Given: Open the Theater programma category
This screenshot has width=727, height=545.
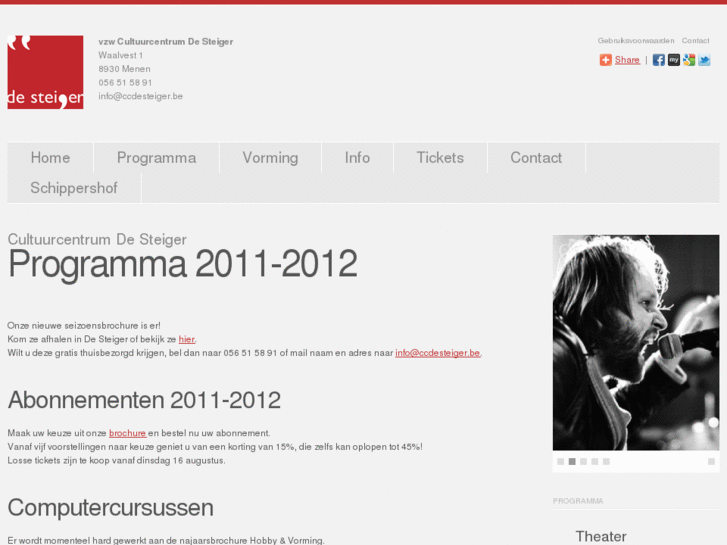Looking at the screenshot, I should pyautogui.click(x=601, y=537).
